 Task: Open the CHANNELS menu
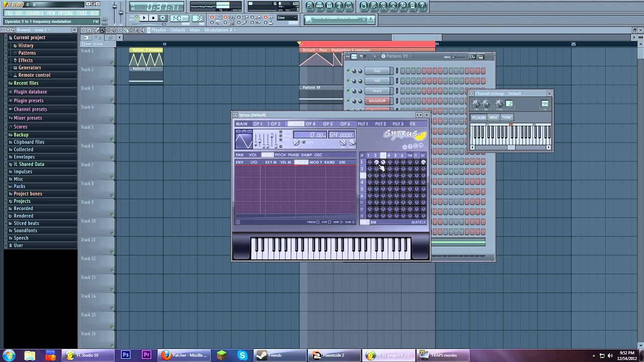[34, 13]
